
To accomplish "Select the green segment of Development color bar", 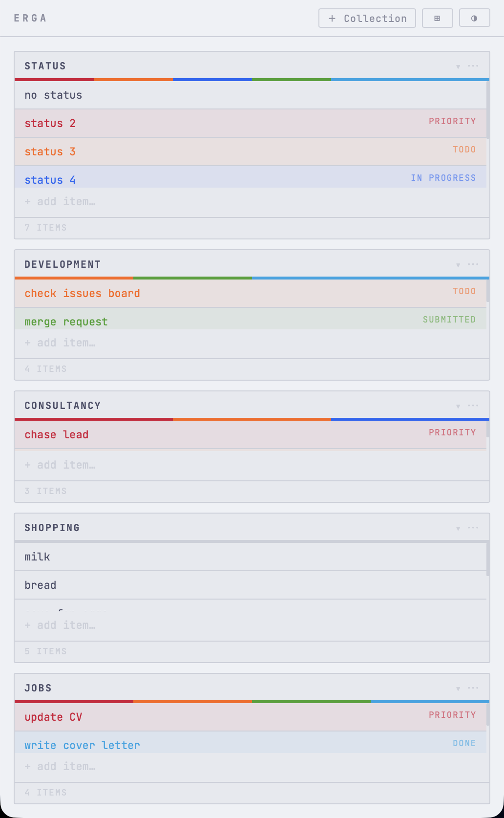I will (192, 278).
